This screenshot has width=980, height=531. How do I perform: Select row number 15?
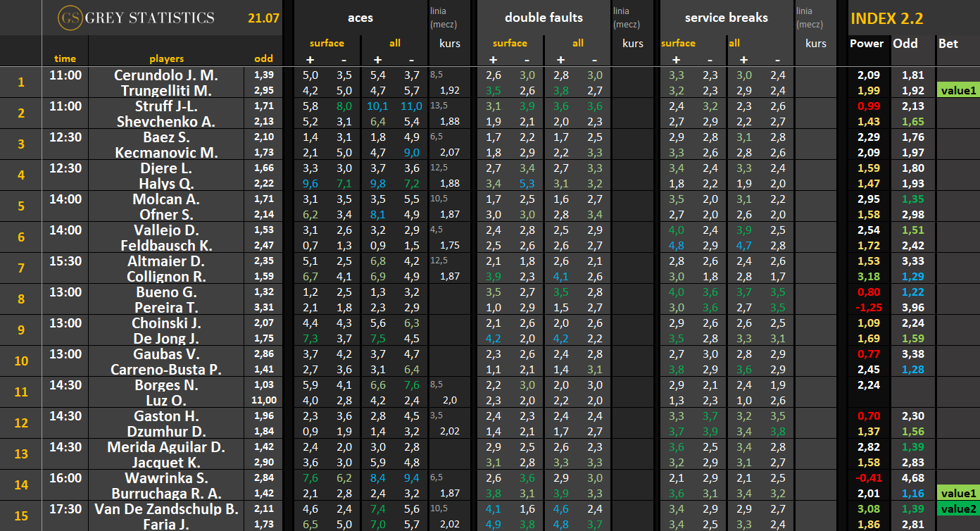[x=21, y=516]
